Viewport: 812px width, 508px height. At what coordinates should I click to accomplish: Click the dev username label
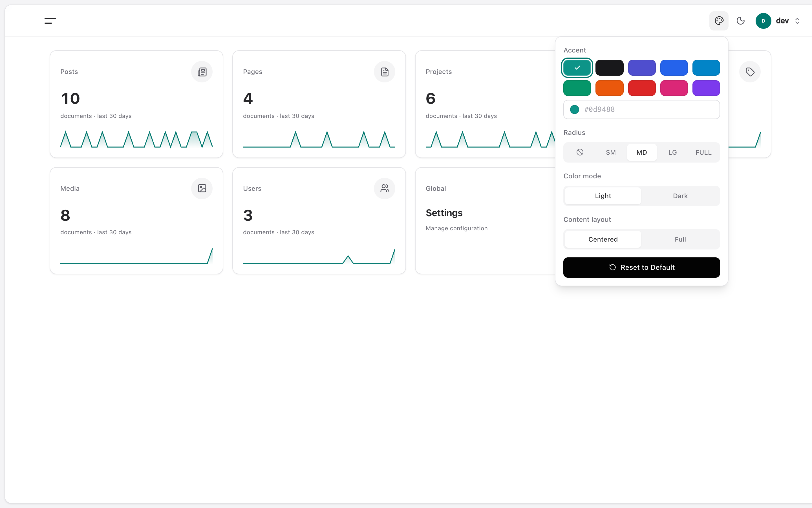[x=782, y=21]
